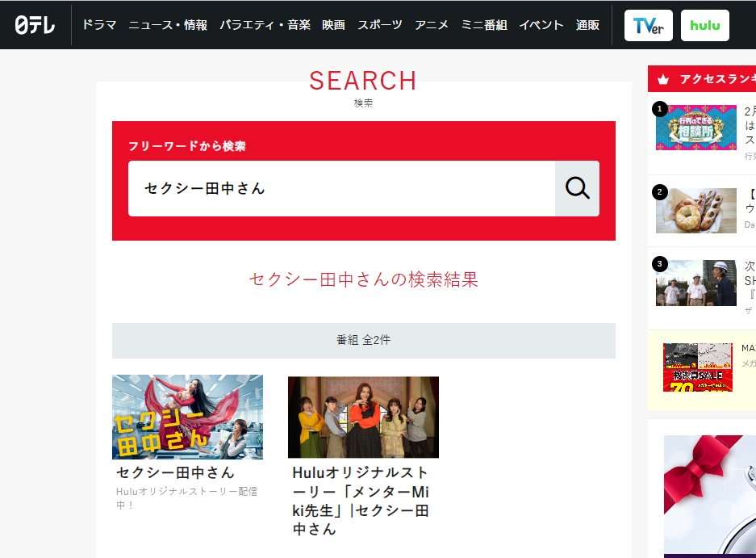Open the ドラマ menu item
Screen dimensions: 756x558
point(99,25)
